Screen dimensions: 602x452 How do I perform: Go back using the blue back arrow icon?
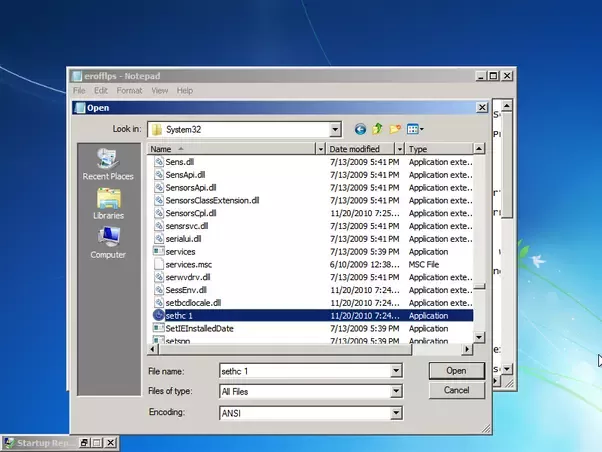(x=360, y=129)
